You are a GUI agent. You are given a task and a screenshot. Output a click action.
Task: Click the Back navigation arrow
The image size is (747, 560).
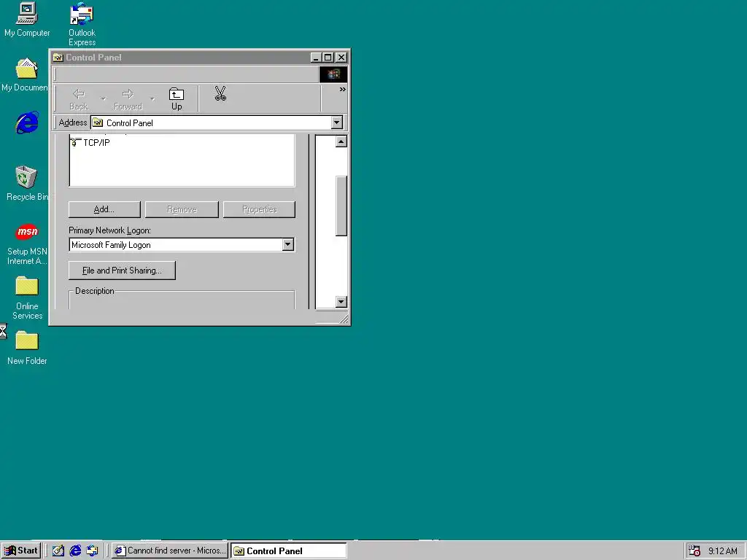[79, 99]
